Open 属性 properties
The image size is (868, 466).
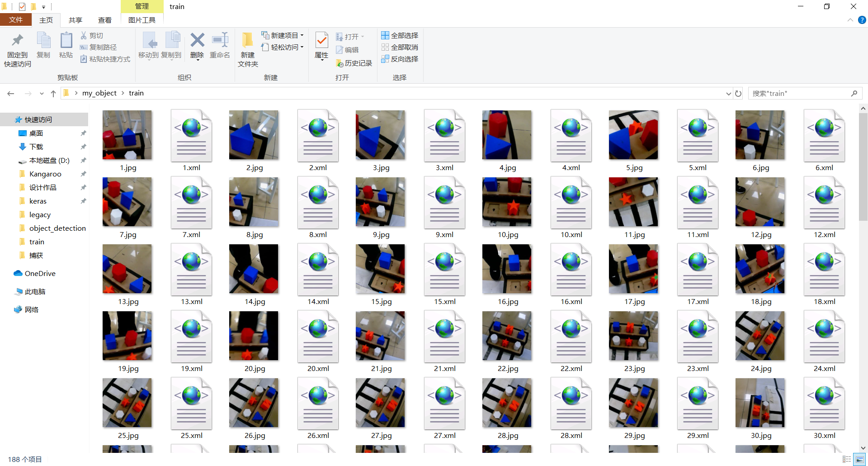321,45
